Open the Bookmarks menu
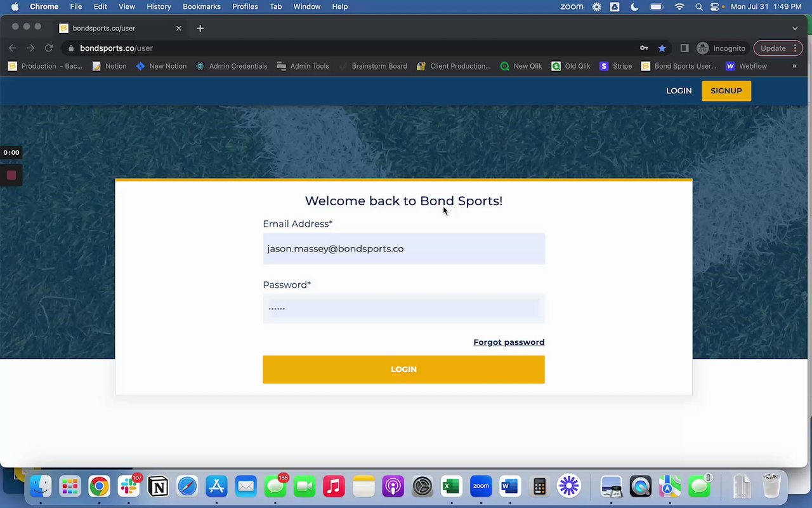The width and height of the screenshot is (812, 508). point(202,6)
